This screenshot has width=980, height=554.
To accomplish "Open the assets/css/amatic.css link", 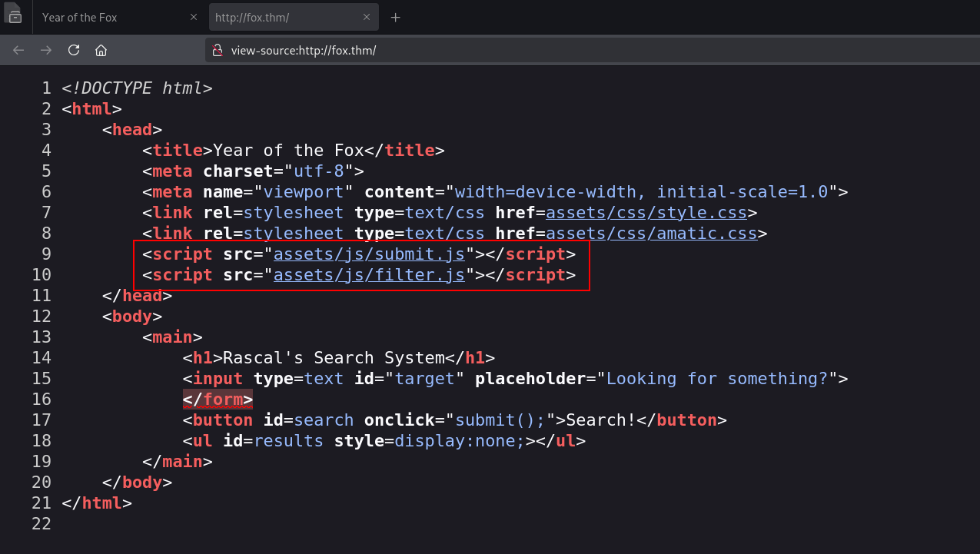I will tap(652, 234).
